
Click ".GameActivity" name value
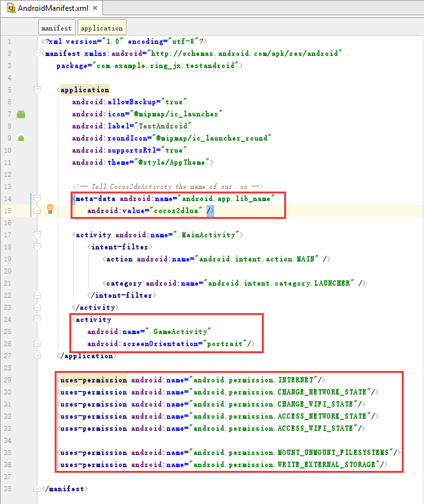[x=177, y=332]
